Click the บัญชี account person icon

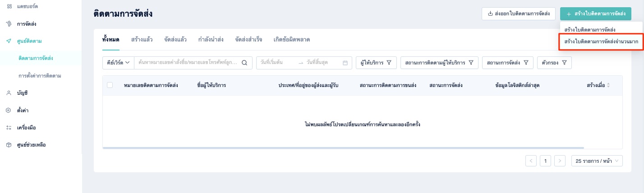click(9, 93)
